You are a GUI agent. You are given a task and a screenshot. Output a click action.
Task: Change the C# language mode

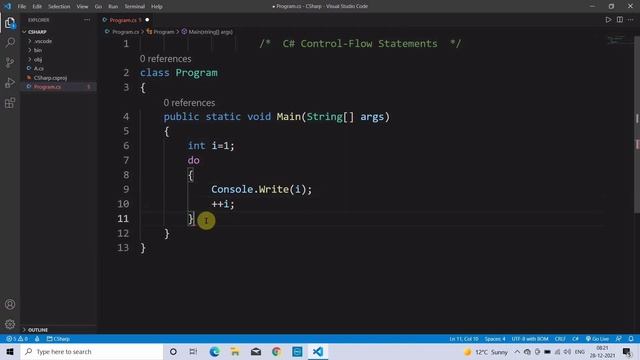pos(575,339)
